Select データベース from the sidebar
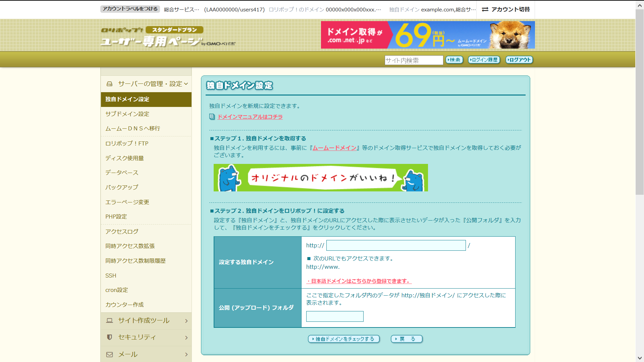The image size is (644, 362). tap(122, 173)
